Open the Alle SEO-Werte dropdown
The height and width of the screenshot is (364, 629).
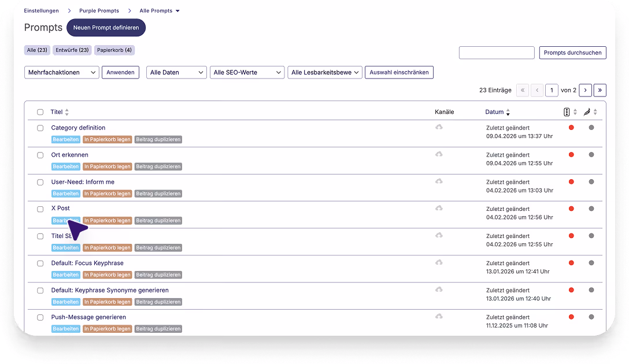pos(247,73)
